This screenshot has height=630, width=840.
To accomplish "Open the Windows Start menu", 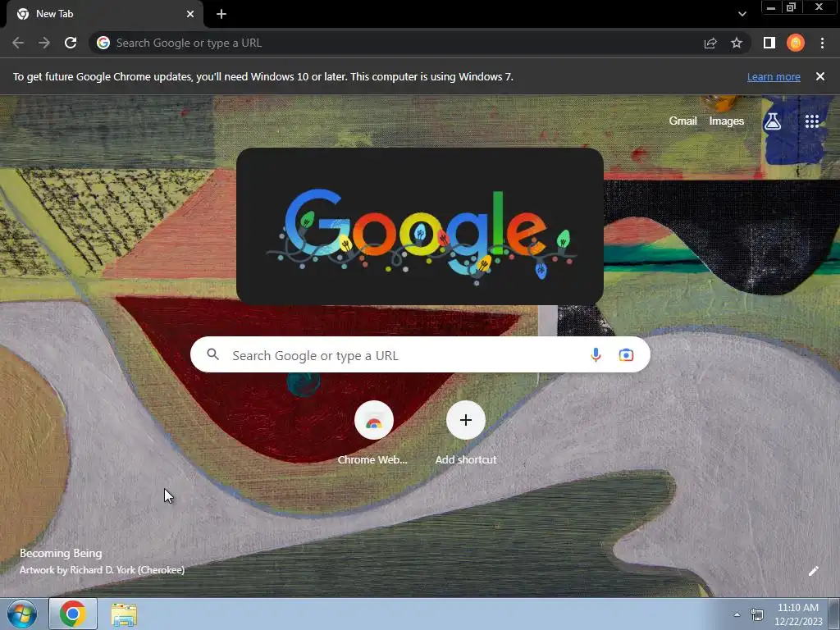I will (22, 614).
